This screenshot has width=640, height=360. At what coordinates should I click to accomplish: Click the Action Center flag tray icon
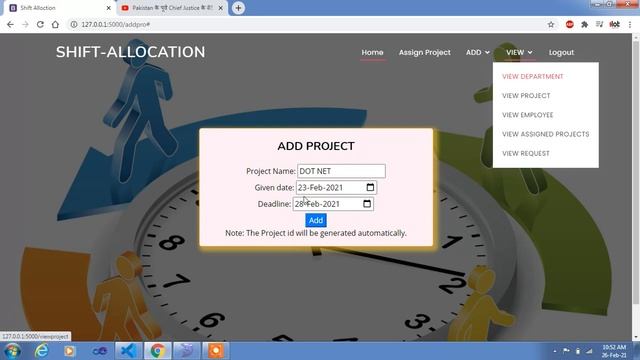566,351
